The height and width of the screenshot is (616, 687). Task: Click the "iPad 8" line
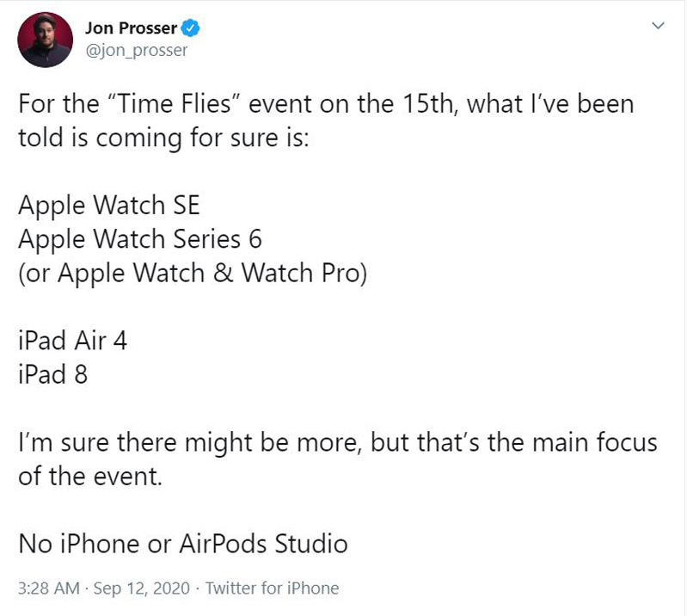click(53, 374)
